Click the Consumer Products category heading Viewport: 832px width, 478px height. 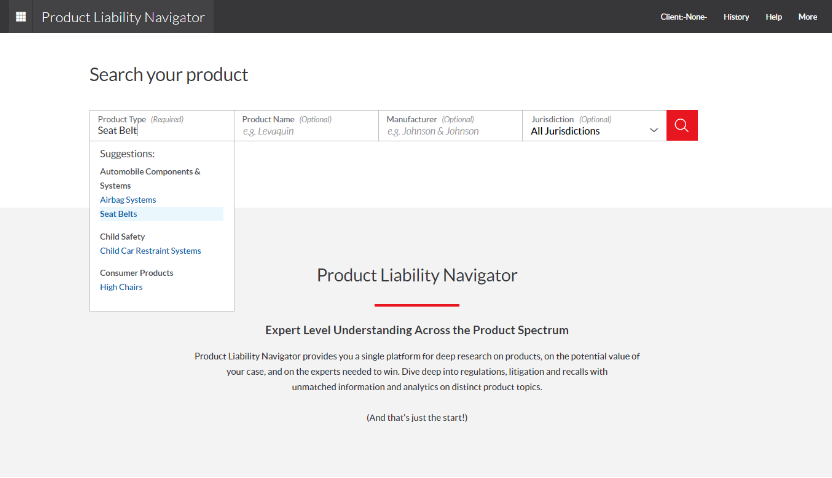[x=136, y=273]
